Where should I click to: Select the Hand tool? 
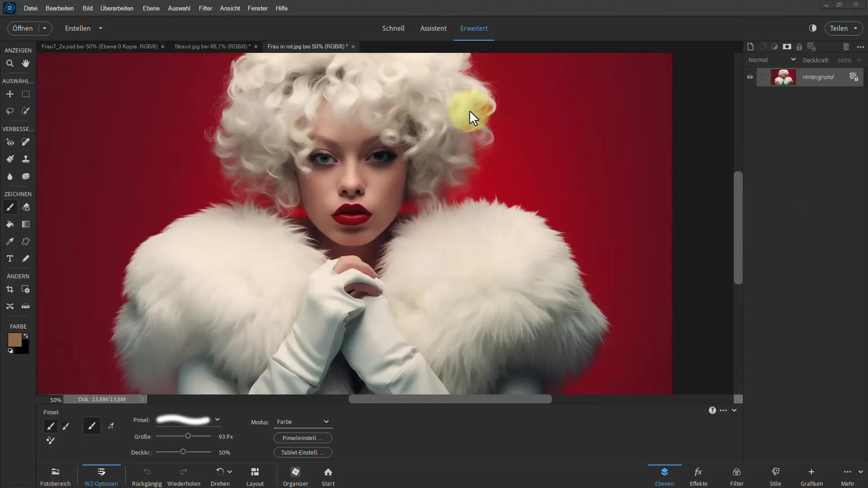coord(26,64)
